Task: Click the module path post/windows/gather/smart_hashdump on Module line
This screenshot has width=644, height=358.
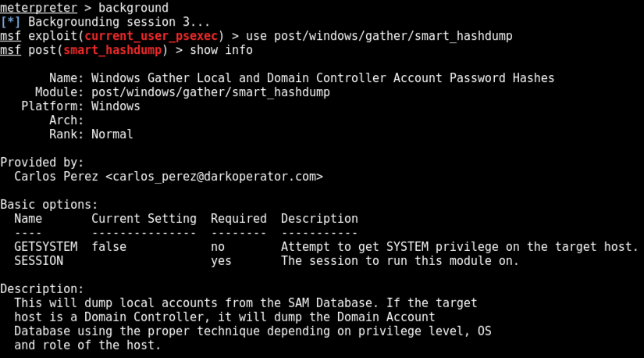Action: point(210,92)
